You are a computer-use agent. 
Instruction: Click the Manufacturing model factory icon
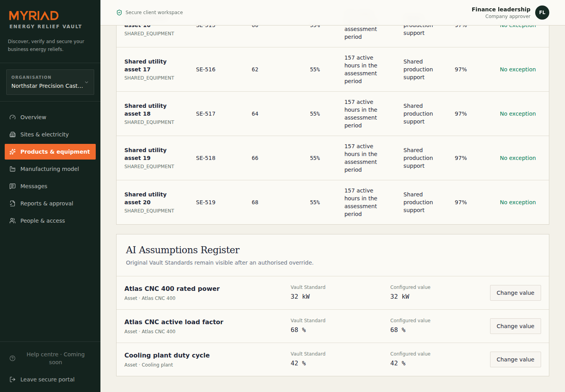[13, 169]
